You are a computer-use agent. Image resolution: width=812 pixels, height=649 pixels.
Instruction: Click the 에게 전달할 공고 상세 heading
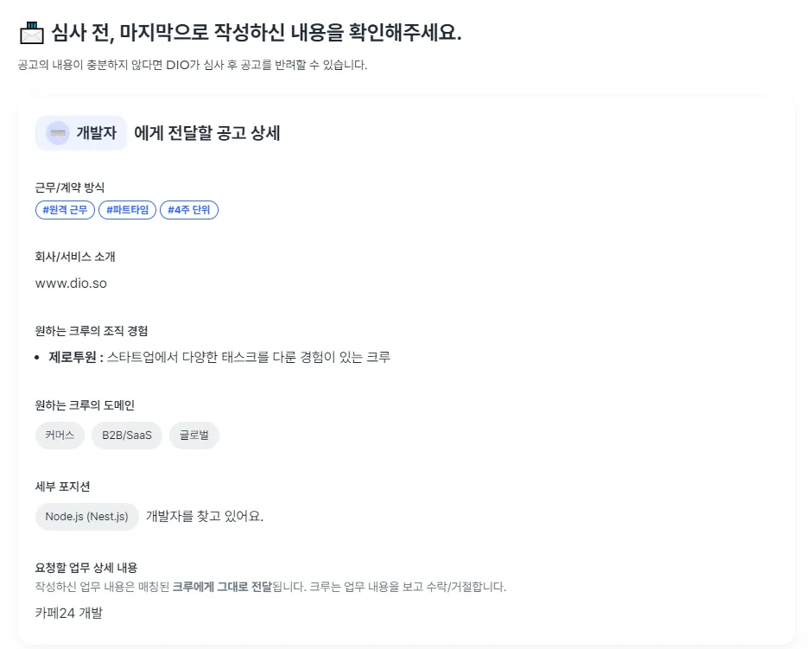coord(207,133)
